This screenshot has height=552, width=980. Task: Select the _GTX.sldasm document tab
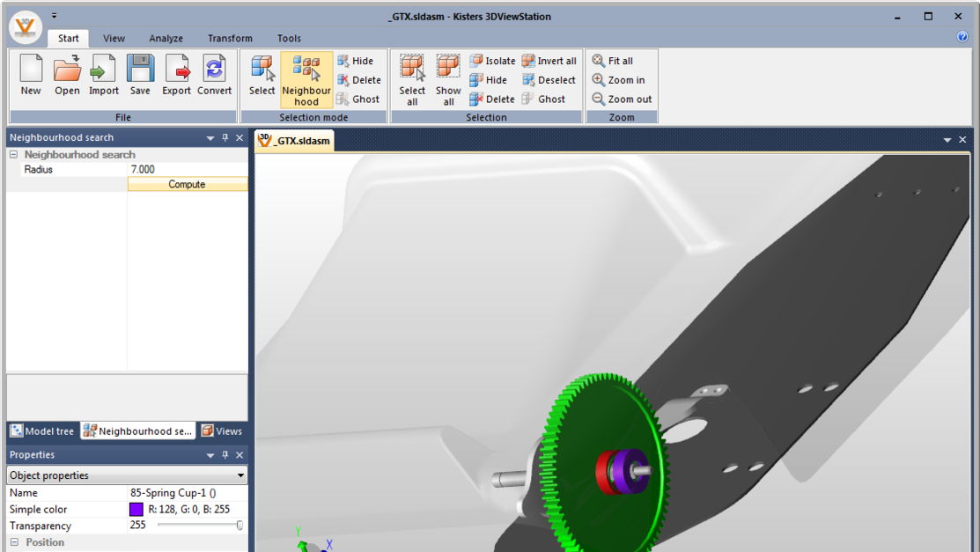click(294, 140)
